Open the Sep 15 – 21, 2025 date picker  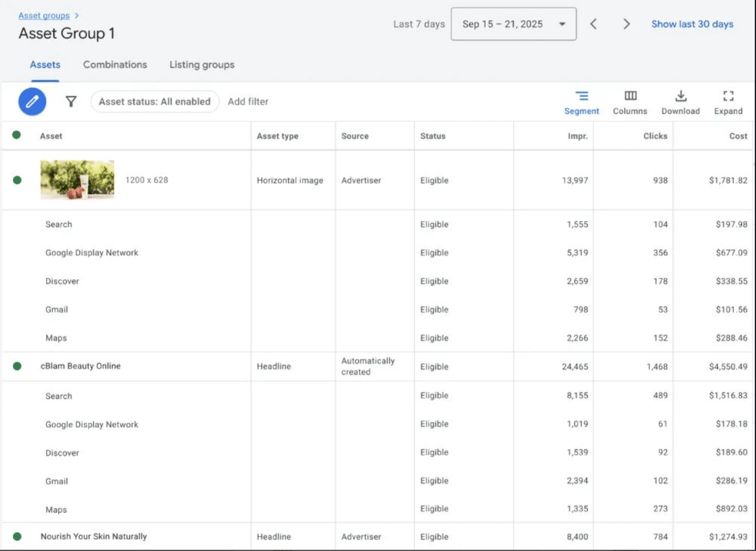pos(514,23)
